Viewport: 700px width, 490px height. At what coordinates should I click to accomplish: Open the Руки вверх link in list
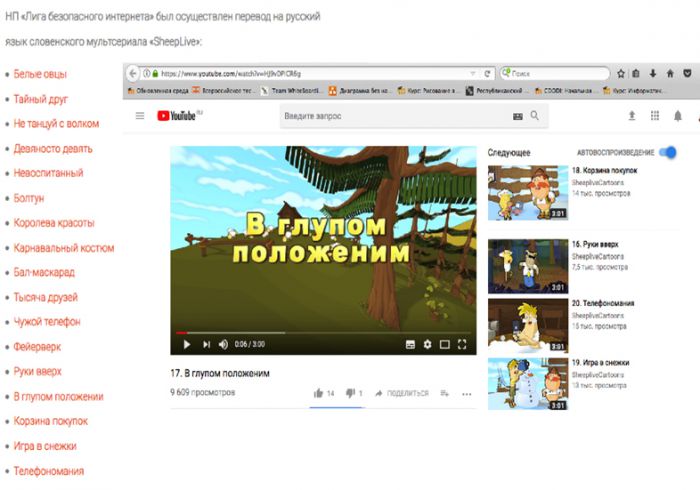coord(38,371)
